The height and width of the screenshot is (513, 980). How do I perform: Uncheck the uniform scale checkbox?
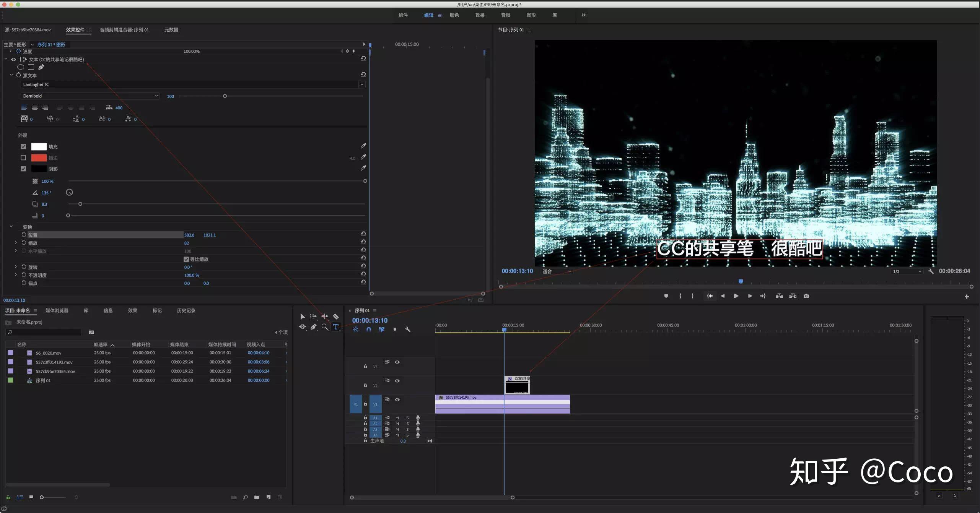(186, 259)
